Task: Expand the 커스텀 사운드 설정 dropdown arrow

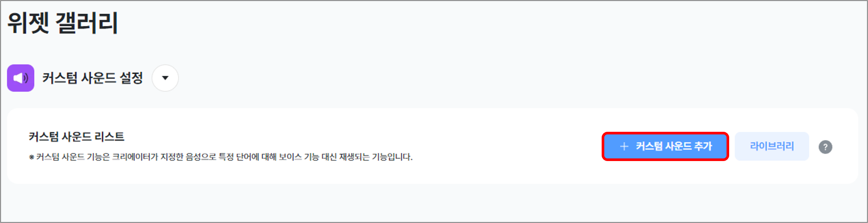Action: tap(165, 78)
